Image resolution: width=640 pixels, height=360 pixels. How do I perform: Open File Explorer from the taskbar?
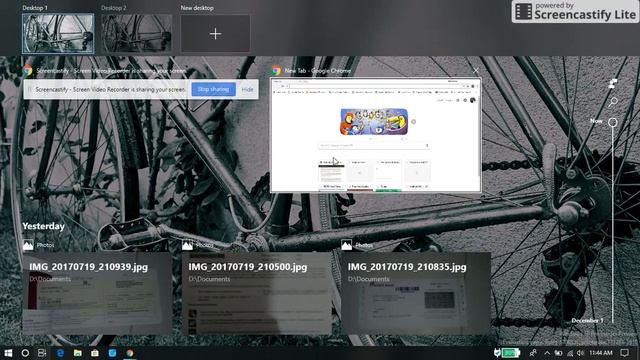coord(78,353)
